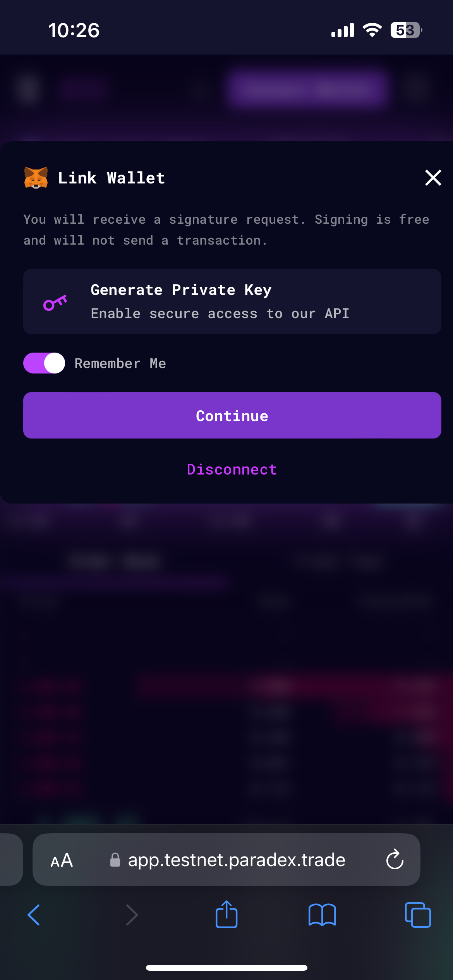Expand the Link Wallet signature details
This screenshot has width=453, height=980.
[x=226, y=230]
